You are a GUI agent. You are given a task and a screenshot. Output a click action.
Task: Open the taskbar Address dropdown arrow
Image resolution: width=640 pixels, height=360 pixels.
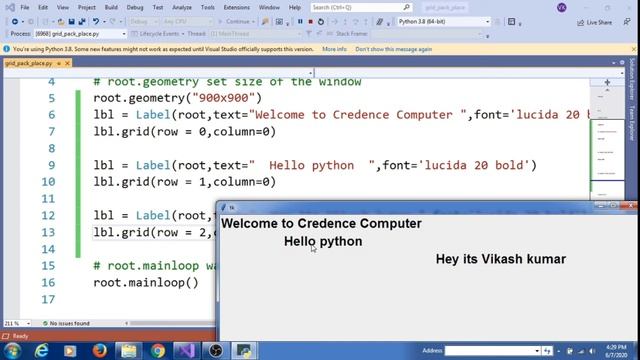tap(537, 351)
